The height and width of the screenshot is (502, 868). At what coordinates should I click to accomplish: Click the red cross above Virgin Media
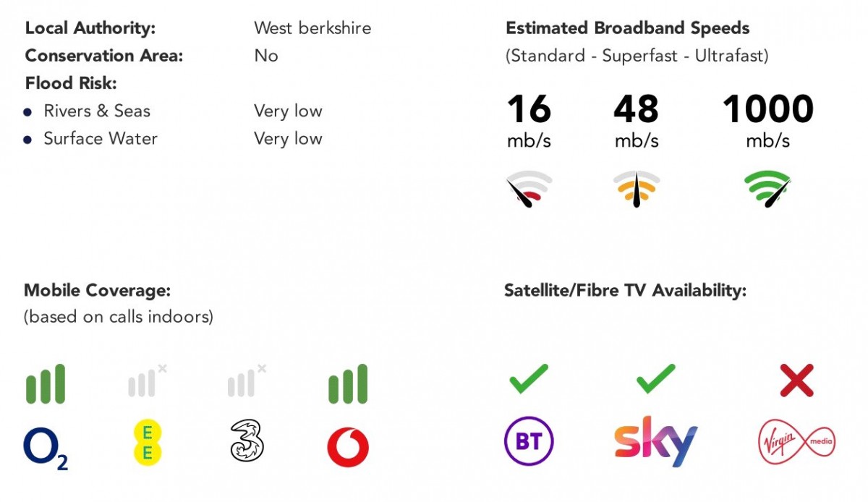coord(796,380)
